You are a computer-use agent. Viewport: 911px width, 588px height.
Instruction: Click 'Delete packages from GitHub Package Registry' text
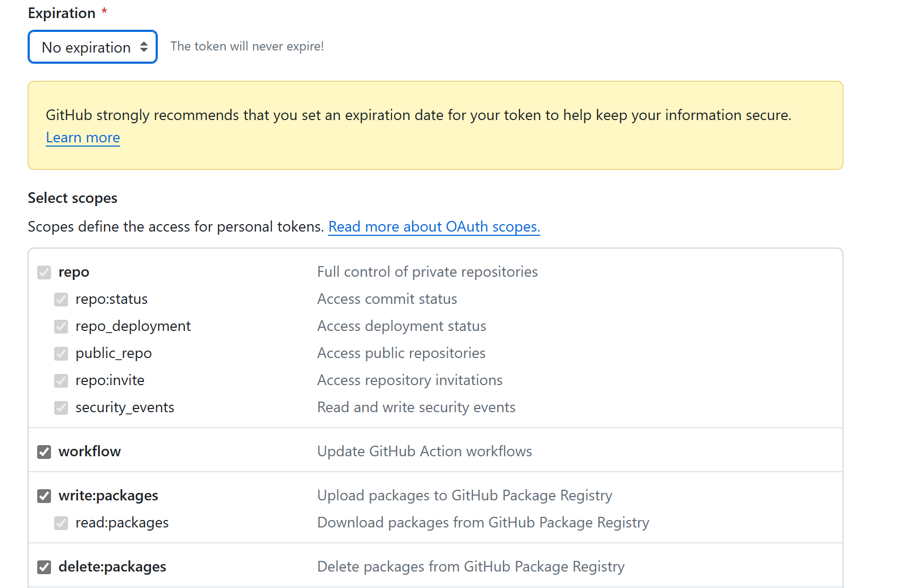click(x=471, y=566)
